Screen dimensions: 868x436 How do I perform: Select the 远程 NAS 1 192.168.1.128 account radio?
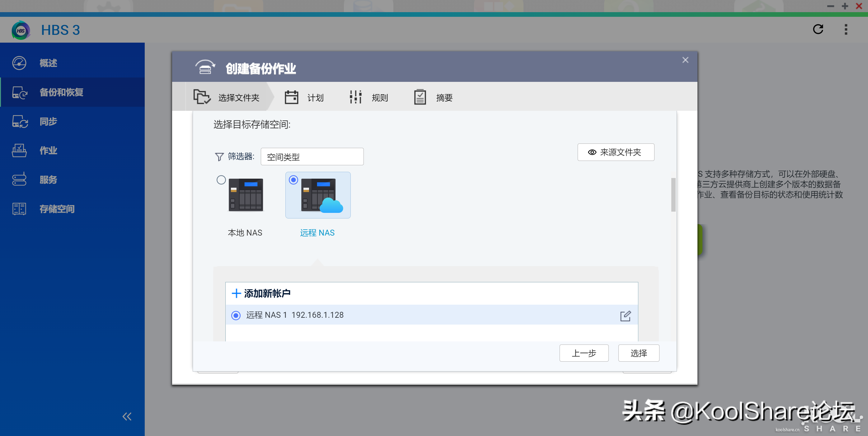[x=236, y=315]
